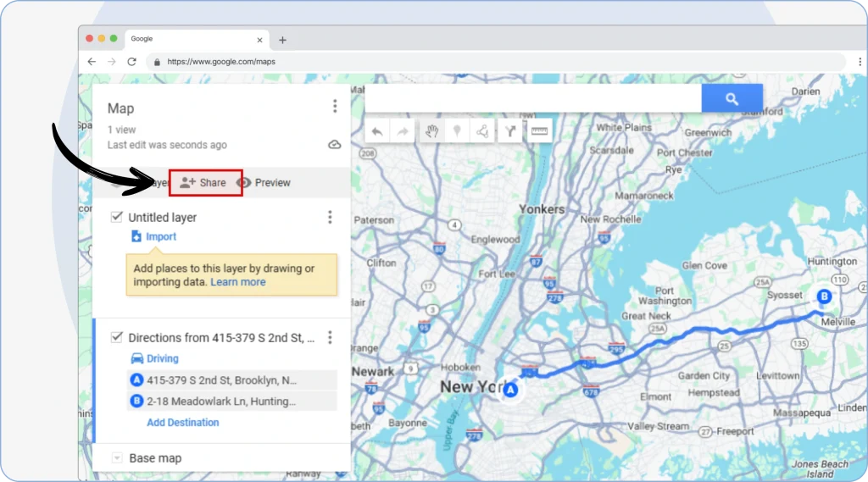Click the Garden City label on the map

point(704,376)
